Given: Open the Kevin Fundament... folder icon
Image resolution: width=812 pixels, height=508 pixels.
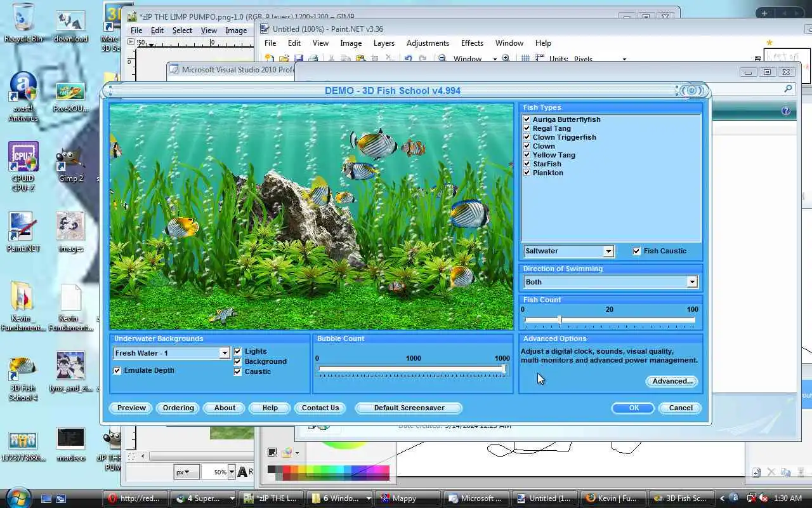Looking at the screenshot, I should click(x=23, y=307).
